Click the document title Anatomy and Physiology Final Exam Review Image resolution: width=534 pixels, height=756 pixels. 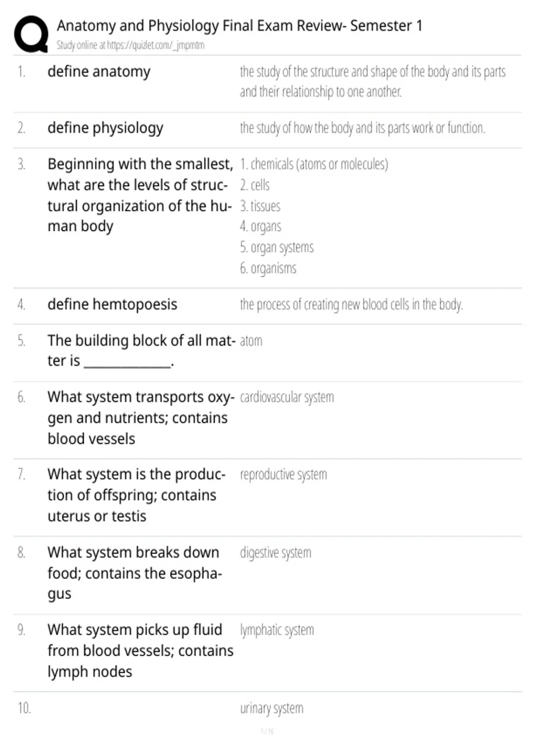[239, 26]
